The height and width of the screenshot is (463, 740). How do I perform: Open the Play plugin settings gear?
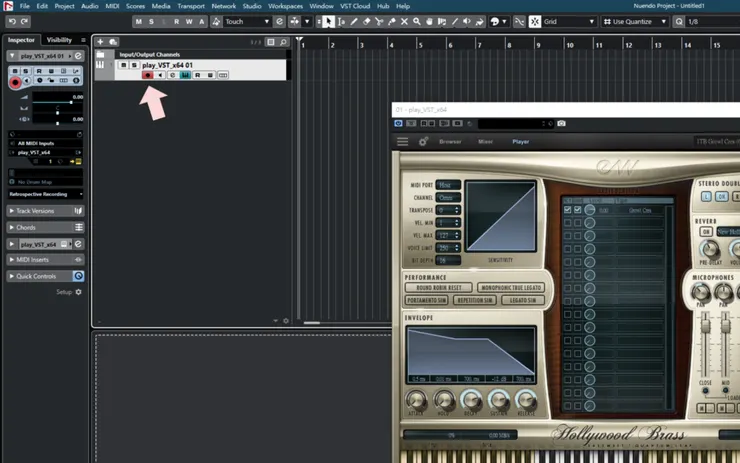click(x=423, y=142)
